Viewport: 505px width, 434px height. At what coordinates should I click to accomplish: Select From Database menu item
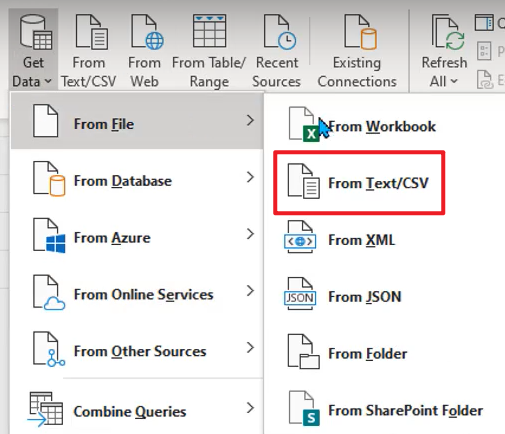pos(137,178)
